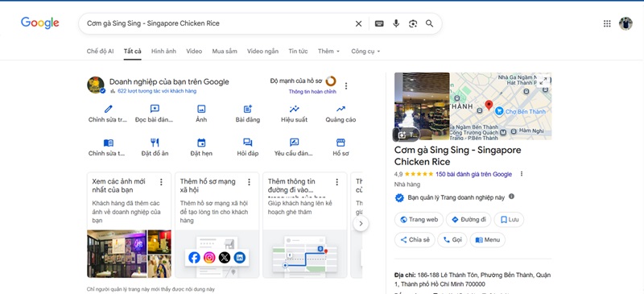The image size is (644, 294).
Task: Click the address text 186-188 Lê Thánh Tôn
Action: 473,280
